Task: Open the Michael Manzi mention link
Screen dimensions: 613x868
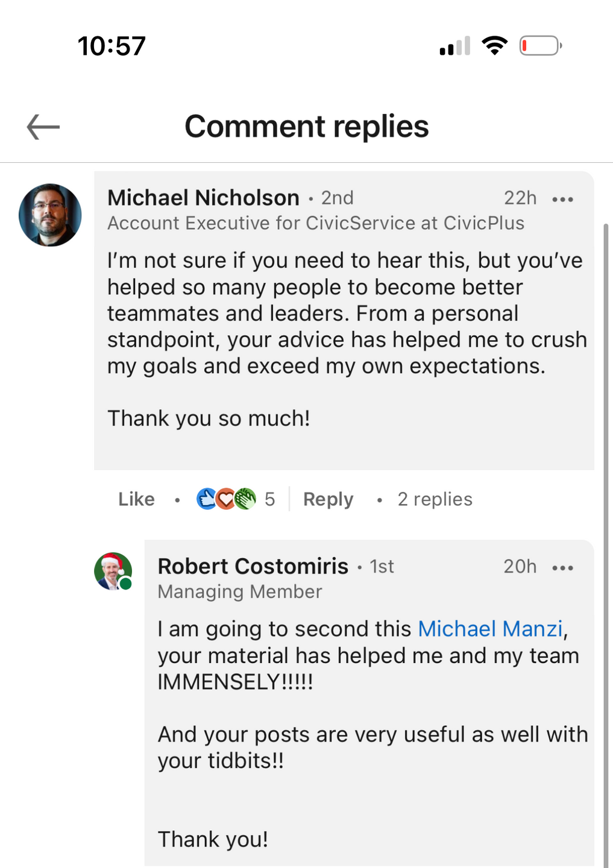Action: (x=490, y=629)
